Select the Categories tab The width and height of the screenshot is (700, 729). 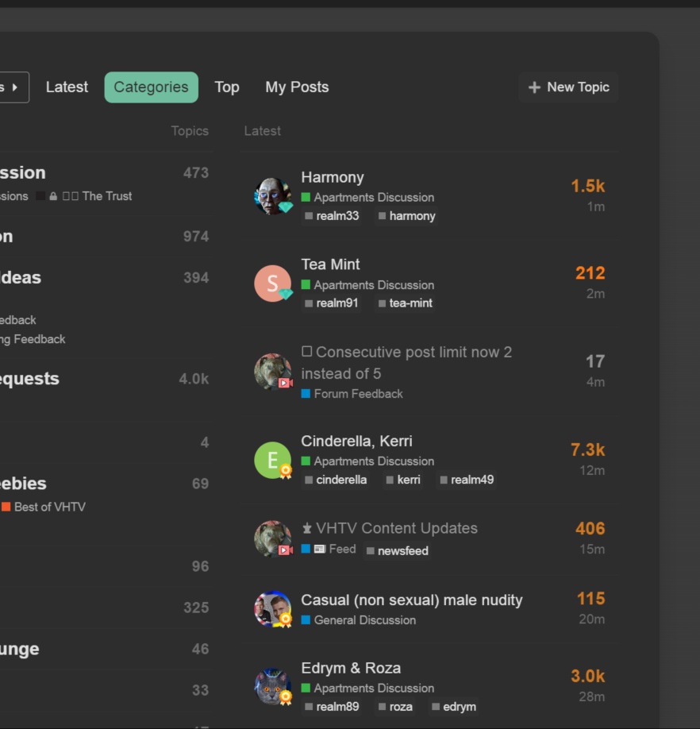(x=151, y=87)
